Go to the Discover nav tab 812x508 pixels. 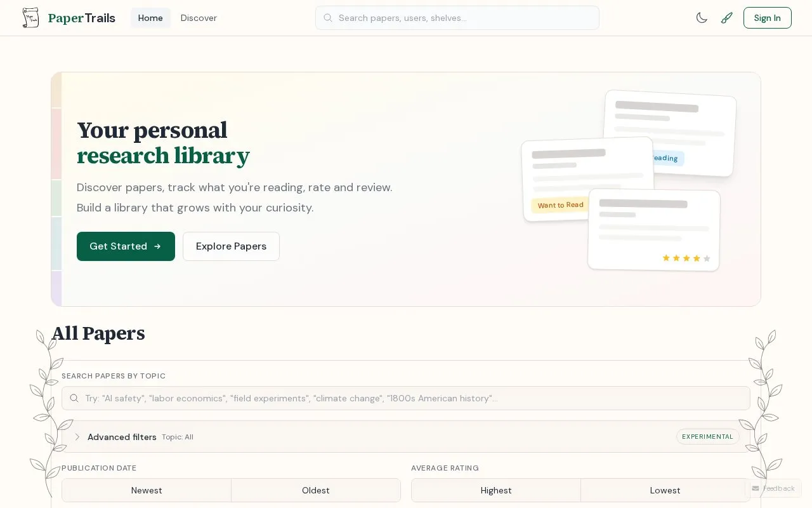coord(199,18)
